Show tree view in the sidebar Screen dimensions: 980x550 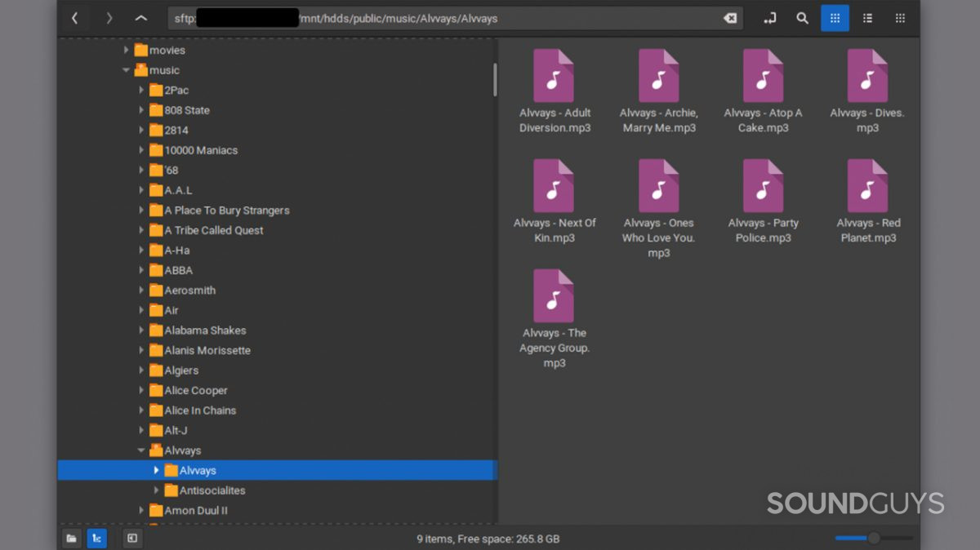[96, 538]
